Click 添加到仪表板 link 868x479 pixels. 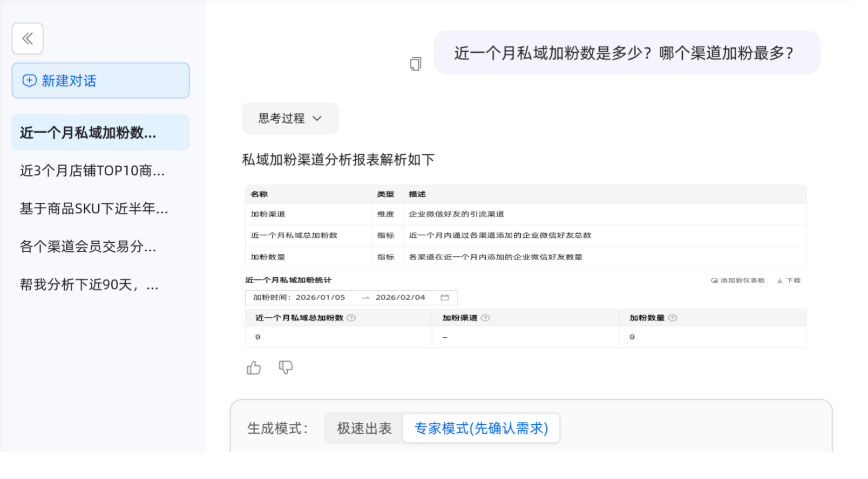point(738,280)
